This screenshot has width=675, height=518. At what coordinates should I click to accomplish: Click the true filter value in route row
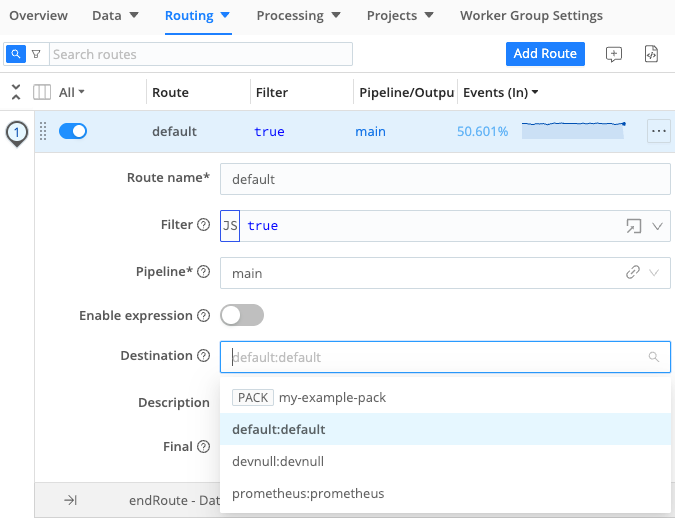269,131
